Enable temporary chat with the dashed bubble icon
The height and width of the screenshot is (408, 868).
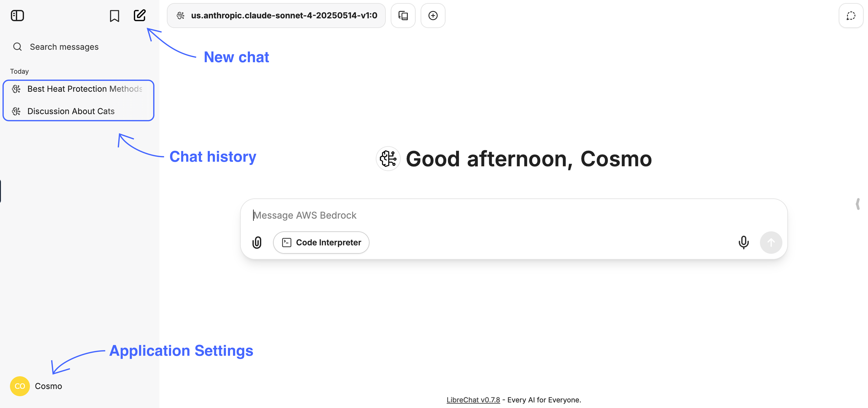851,16
